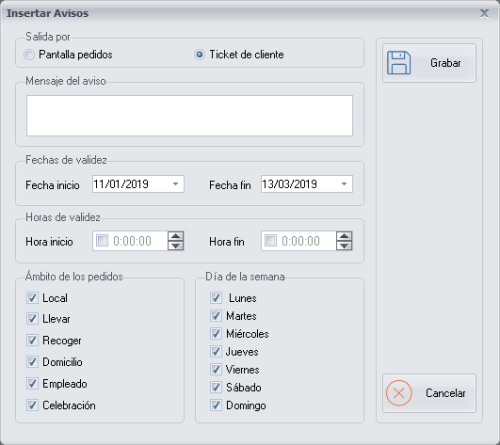The width and height of the screenshot is (500, 445).
Task: Open the Fecha fin date dropdown
Action: pyautogui.click(x=344, y=184)
